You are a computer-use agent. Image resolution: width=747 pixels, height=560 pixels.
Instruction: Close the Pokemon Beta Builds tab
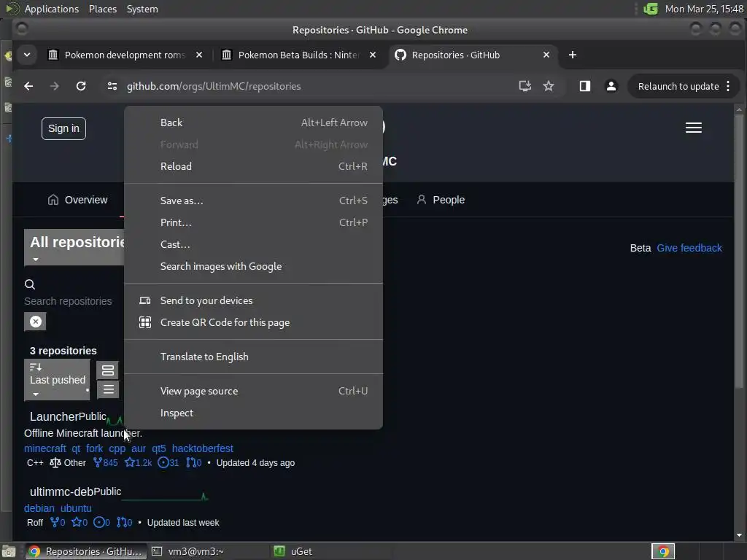373,55
